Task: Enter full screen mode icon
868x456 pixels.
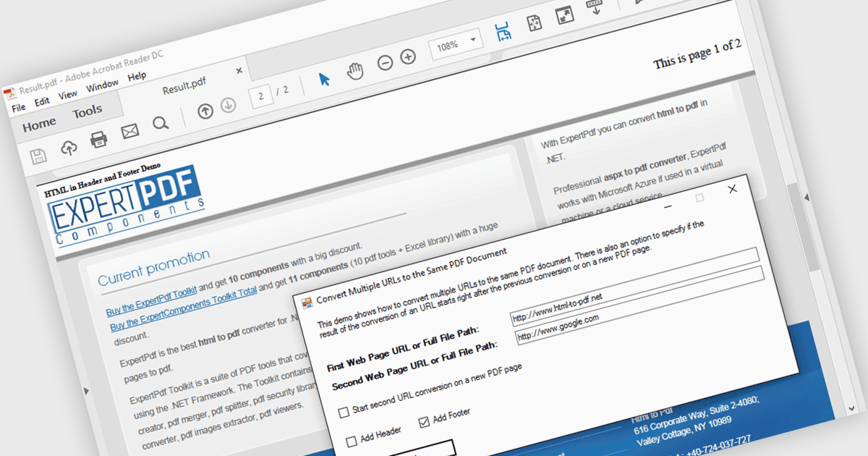Action: pyautogui.click(x=564, y=15)
